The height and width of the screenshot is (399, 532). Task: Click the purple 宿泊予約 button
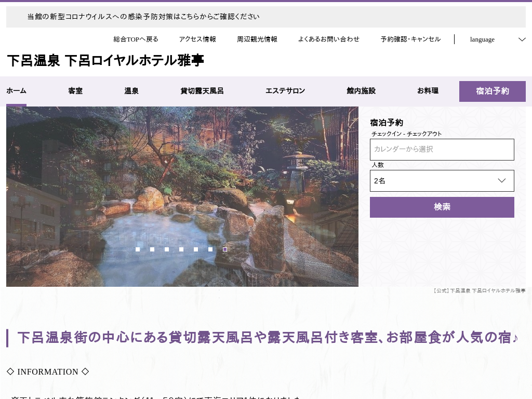(493, 91)
